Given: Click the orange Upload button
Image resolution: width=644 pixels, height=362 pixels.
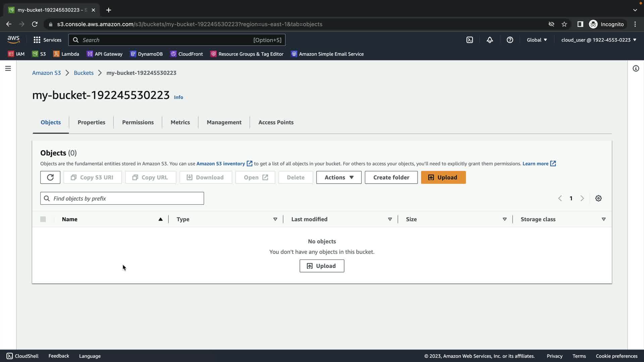Looking at the screenshot, I should click(443, 177).
